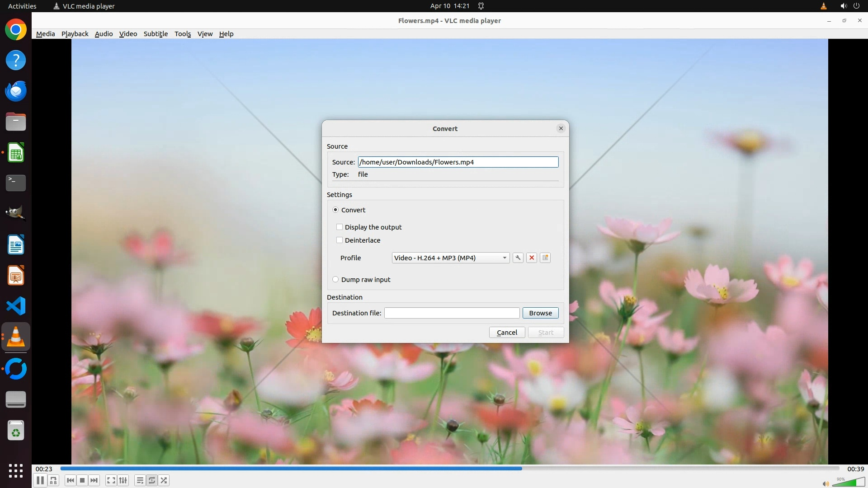
Task: Enable the Deinterlace checkbox
Action: [x=340, y=240]
